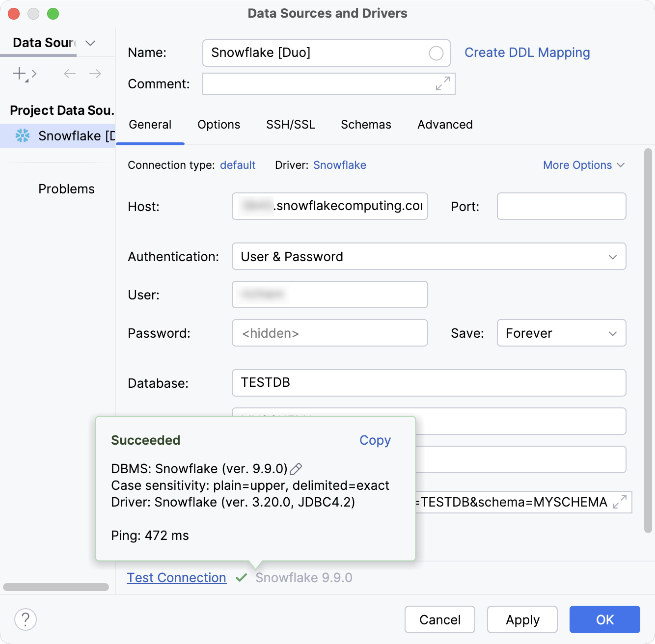Open help via the question mark icon
The image size is (655, 644).
click(26, 619)
